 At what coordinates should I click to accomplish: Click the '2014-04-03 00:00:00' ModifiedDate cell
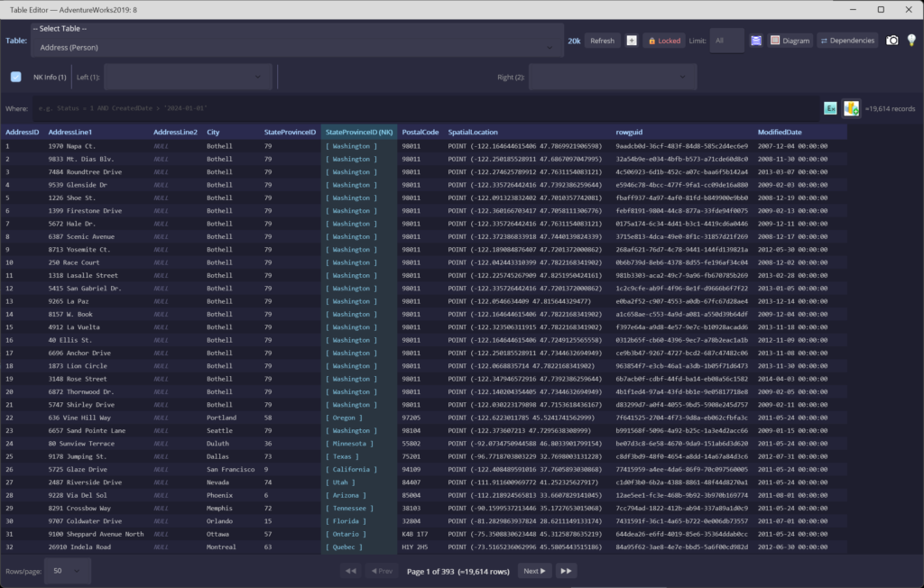(x=792, y=379)
